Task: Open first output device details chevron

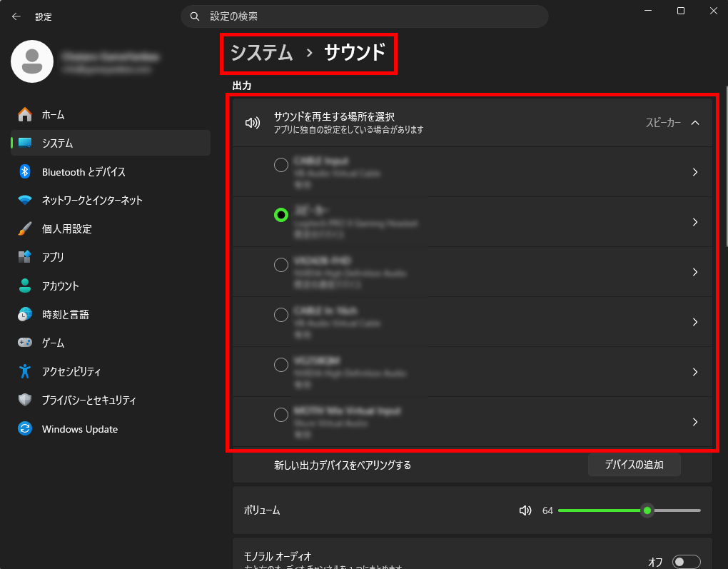Action: click(695, 172)
